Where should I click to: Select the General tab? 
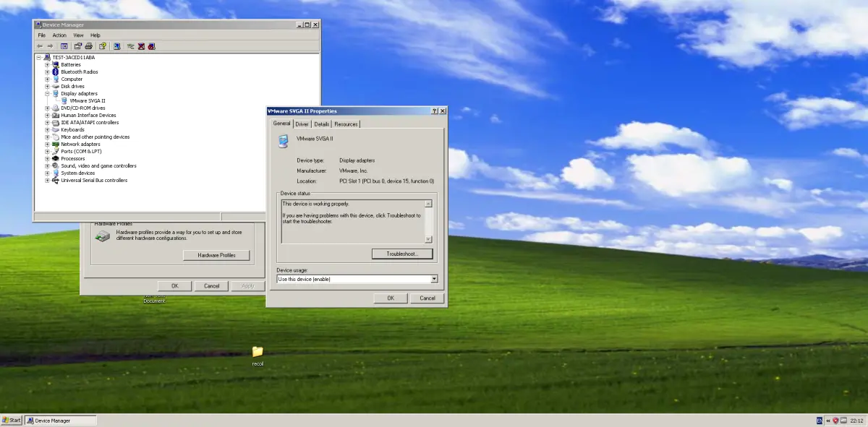(x=281, y=123)
